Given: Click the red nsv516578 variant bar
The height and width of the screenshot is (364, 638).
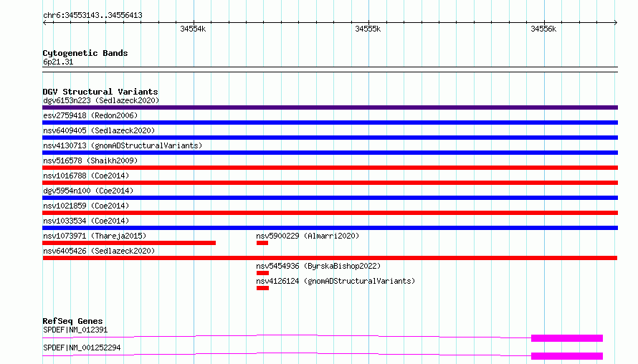Looking at the screenshot, I should click(x=330, y=168).
